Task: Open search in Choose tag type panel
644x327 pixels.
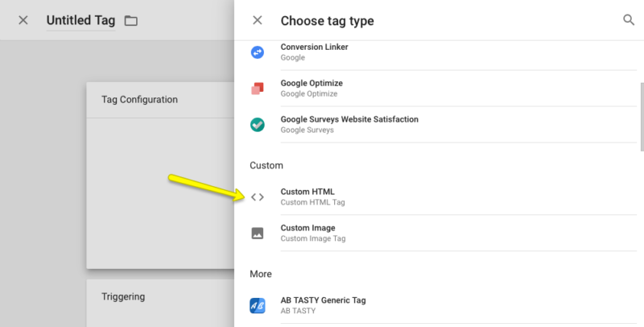Action: 629,19
